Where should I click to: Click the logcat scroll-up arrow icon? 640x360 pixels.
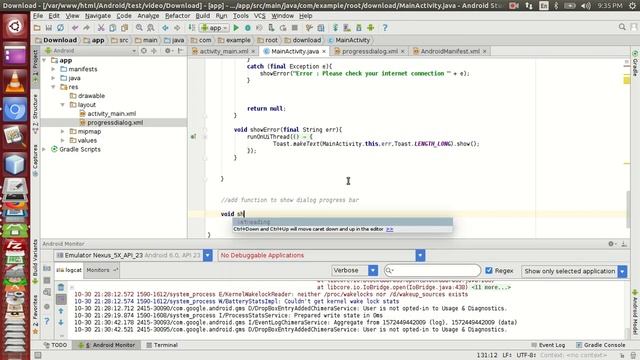tap(61, 311)
